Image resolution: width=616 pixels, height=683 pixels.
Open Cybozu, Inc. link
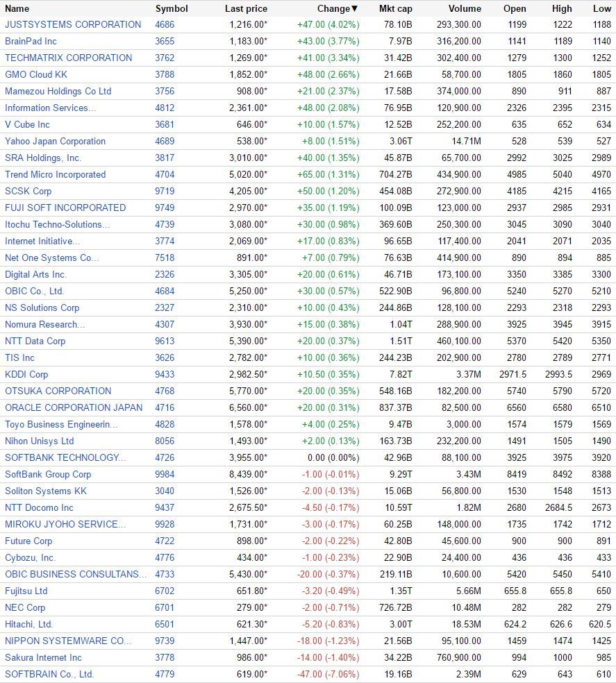pyautogui.click(x=30, y=557)
